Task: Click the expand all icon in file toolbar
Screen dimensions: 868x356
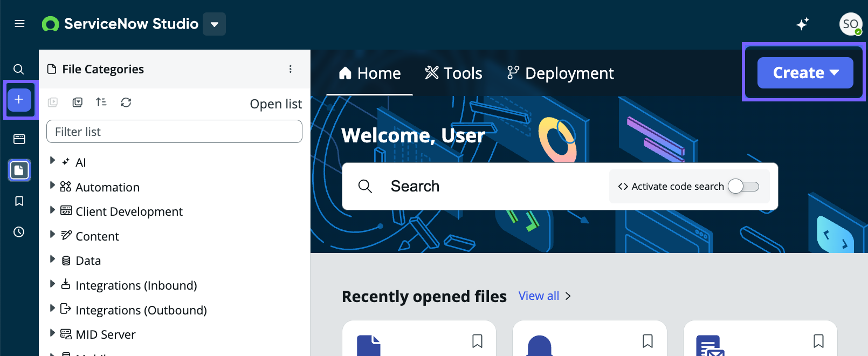Action: click(x=53, y=102)
